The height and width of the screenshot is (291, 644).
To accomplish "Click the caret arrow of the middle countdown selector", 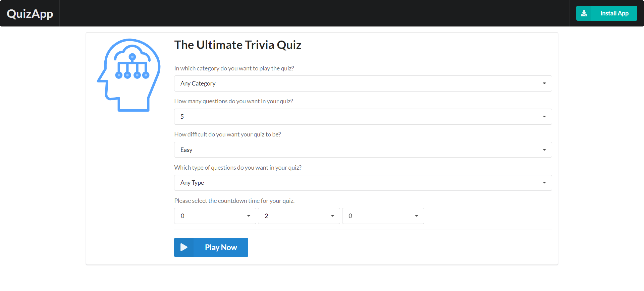I will (332, 216).
